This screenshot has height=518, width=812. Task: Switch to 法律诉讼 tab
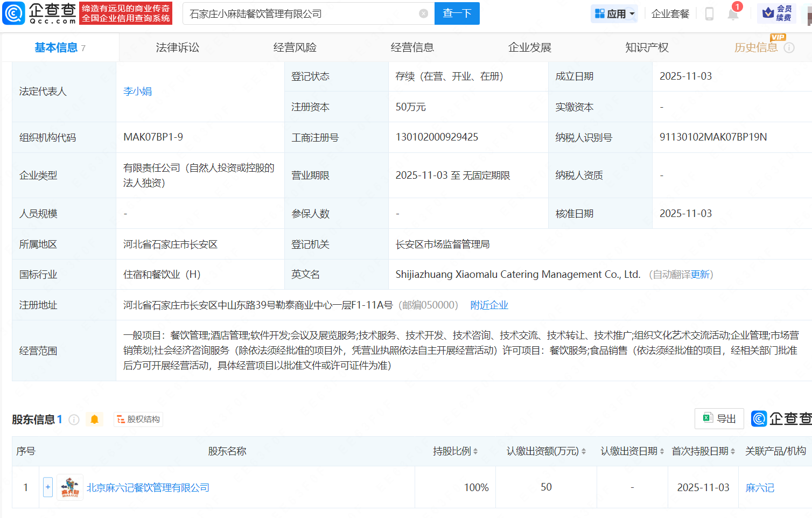click(177, 48)
